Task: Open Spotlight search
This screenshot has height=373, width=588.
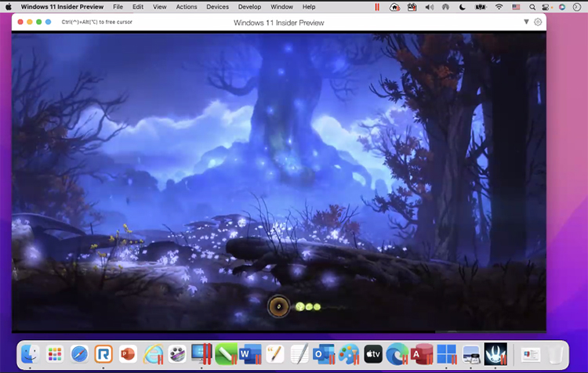Action: pos(532,7)
